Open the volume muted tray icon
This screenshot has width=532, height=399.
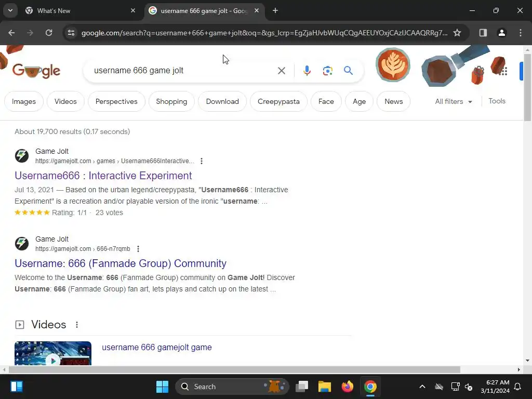pyautogui.click(x=469, y=387)
